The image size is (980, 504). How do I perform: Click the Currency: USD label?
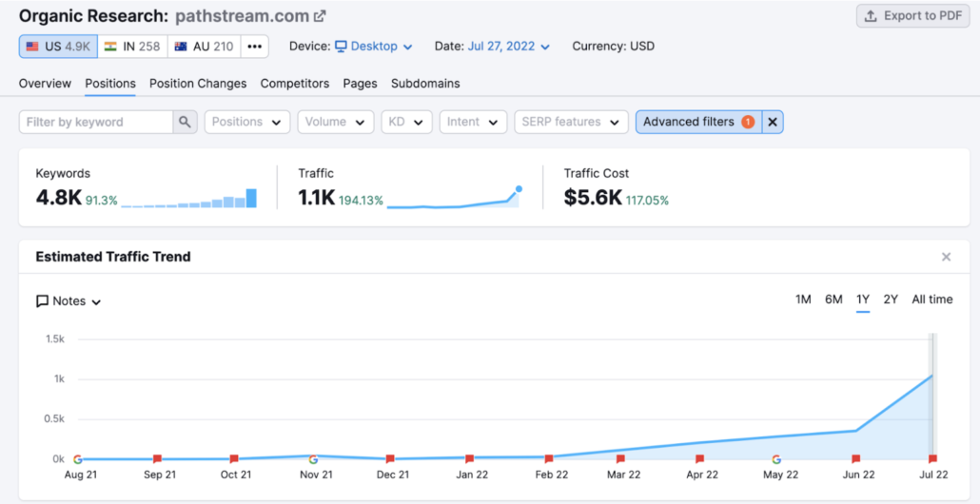[x=614, y=47]
